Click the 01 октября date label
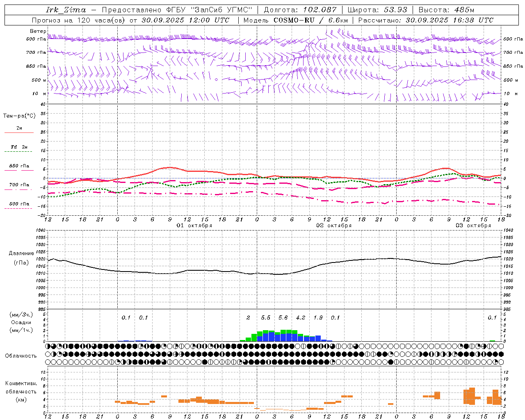 click(x=194, y=225)
